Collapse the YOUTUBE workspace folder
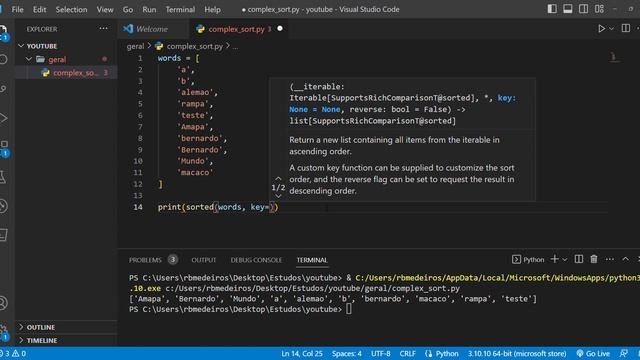 [x=21, y=46]
